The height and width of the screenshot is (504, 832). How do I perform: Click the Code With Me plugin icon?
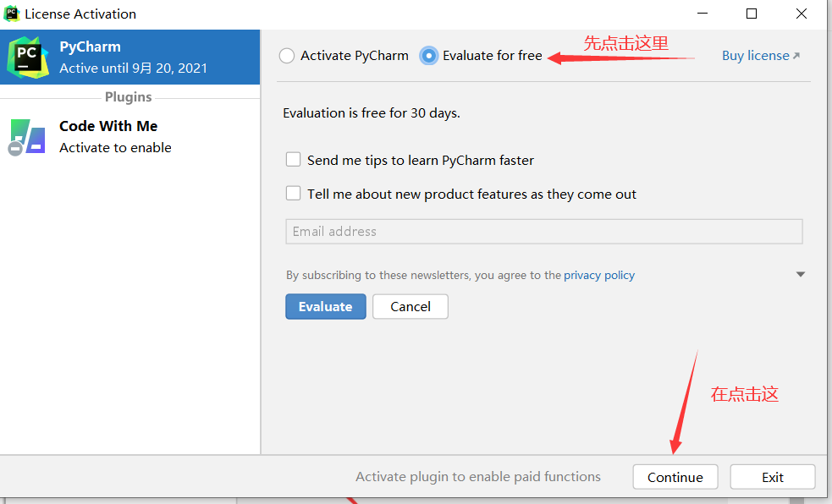(x=26, y=137)
